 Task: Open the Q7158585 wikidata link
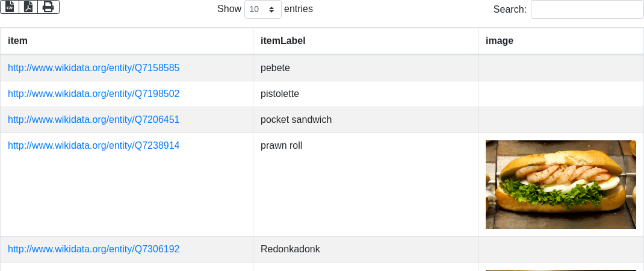93,68
